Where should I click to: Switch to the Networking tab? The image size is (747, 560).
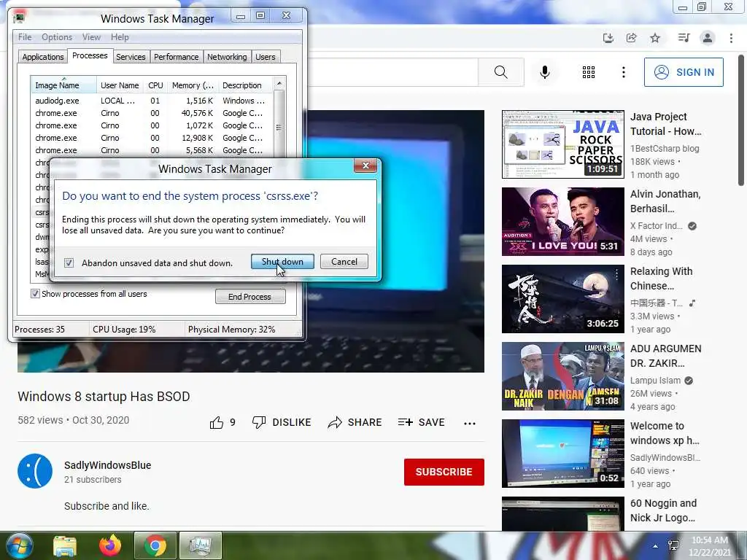point(227,57)
